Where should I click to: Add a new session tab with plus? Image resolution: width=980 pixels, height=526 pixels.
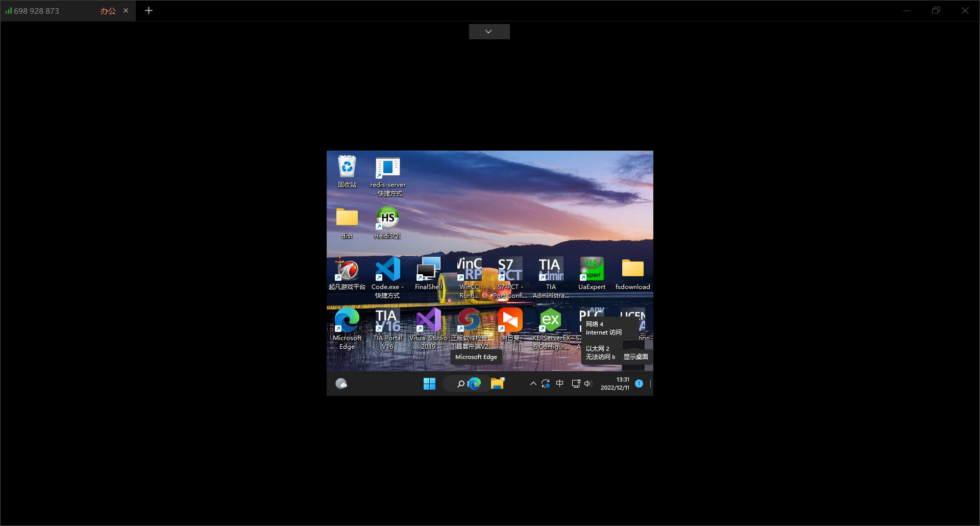(149, 11)
